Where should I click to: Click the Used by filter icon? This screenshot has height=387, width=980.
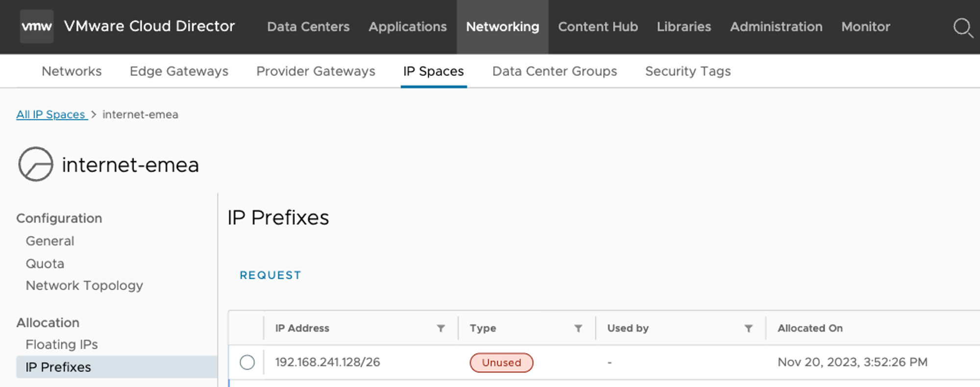pos(748,328)
